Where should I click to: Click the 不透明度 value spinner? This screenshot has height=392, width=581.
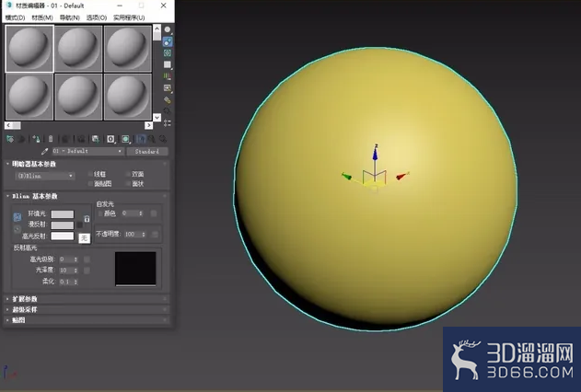[144, 235]
